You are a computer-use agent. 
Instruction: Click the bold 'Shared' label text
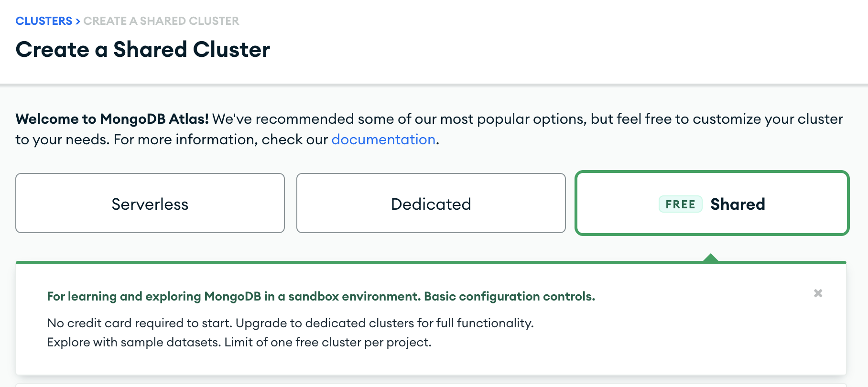[738, 204]
